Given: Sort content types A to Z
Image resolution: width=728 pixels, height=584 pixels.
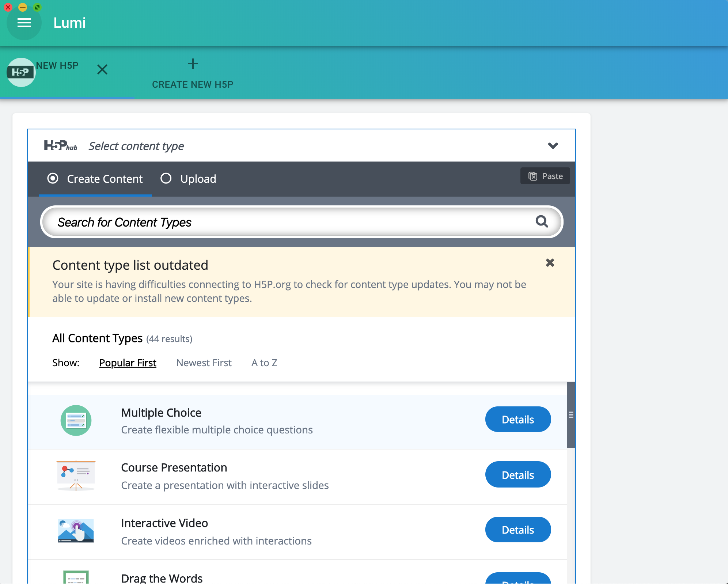Looking at the screenshot, I should pyautogui.click(x=264, y=363).
